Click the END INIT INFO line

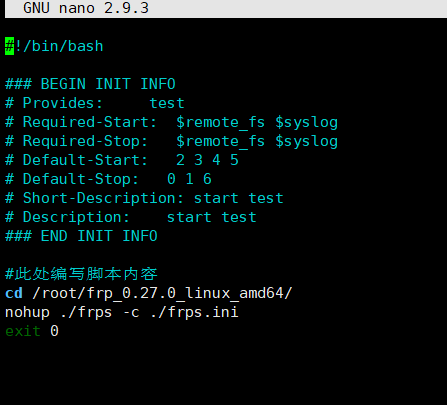[x=81, y=236]
